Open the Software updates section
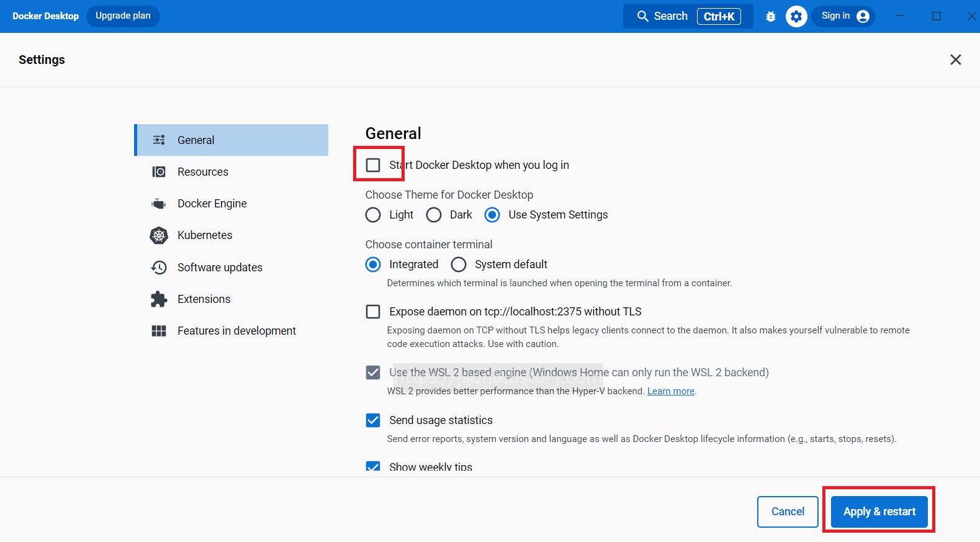This screenshot has height=542, width=980. (x=232, y=268)
